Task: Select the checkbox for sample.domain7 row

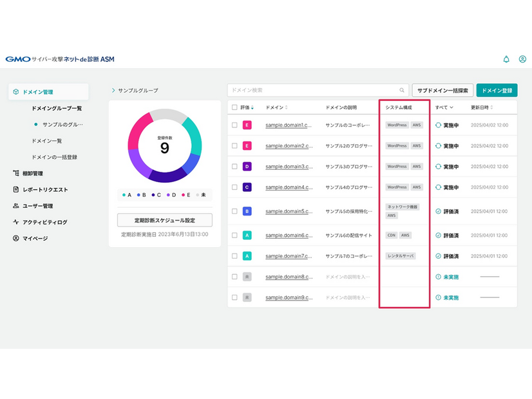Action: coord(234,256)
